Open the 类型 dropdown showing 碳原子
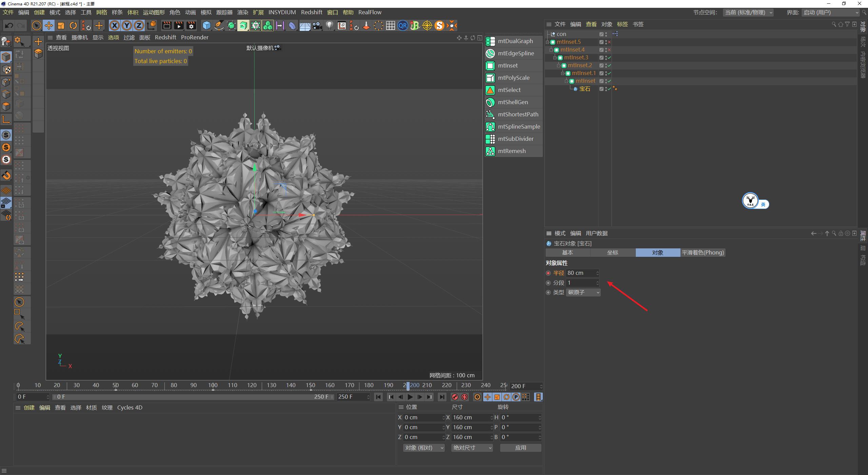 click(x=583, y=292)
